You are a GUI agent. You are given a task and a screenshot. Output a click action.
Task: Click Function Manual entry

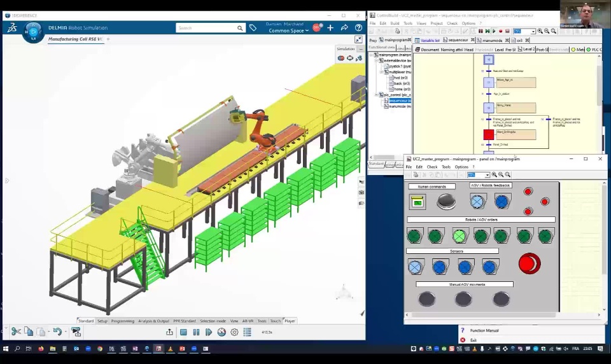click(484, 330)
